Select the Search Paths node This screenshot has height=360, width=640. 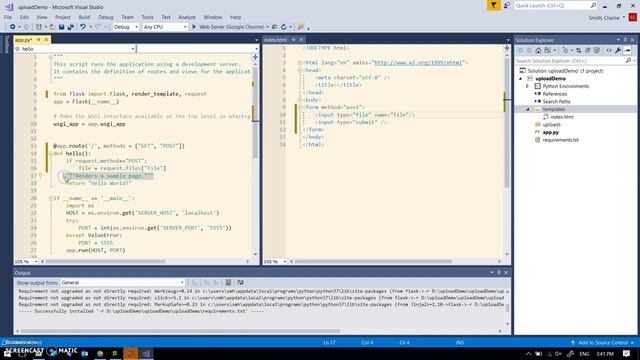[556, 102]
